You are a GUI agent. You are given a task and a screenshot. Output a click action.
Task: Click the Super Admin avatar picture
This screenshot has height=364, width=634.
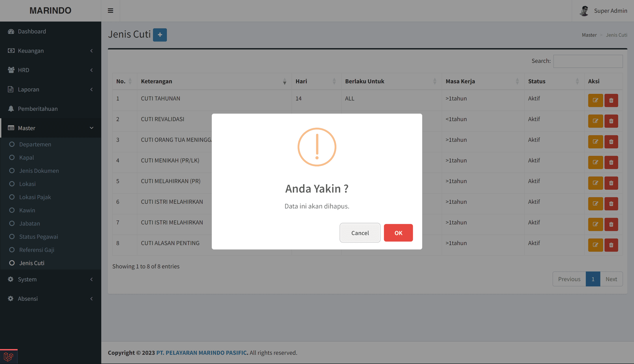click(584, 11)
